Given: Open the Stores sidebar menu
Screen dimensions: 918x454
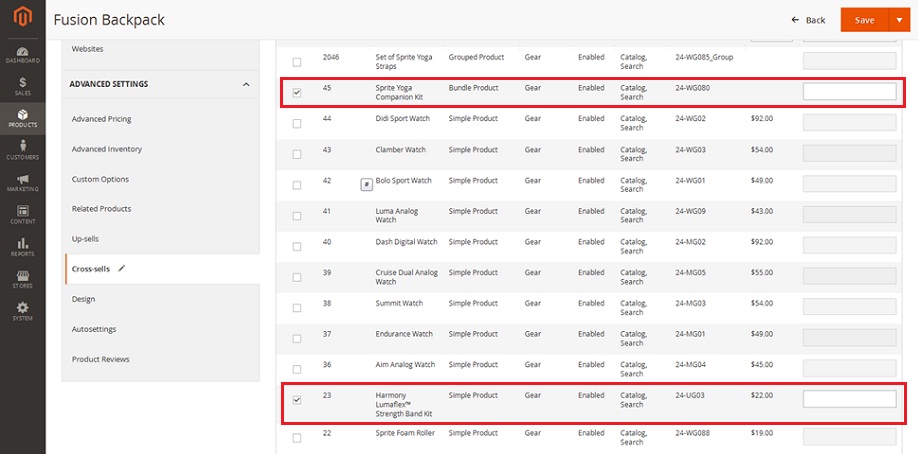Looking at the screenshot, I should pos(22,279).
